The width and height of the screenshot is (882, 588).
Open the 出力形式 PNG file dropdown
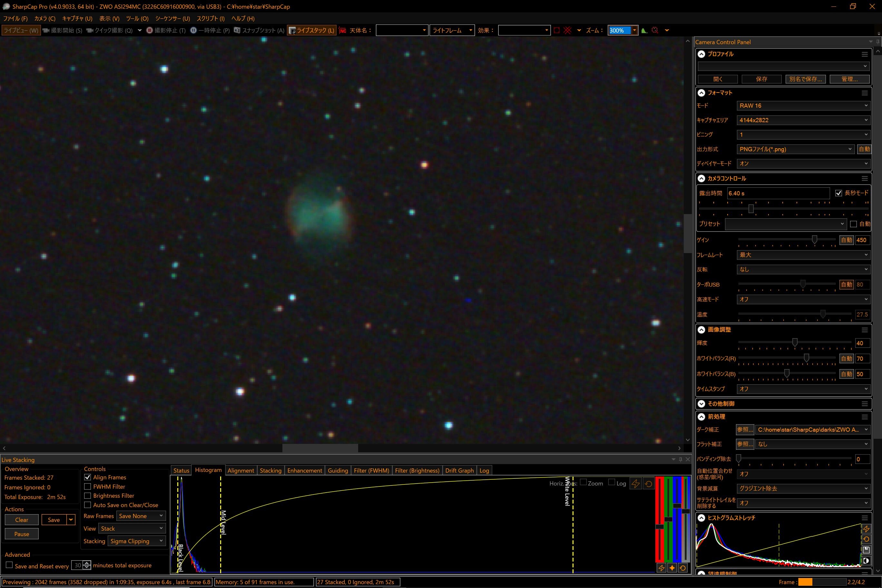point(795,149)
